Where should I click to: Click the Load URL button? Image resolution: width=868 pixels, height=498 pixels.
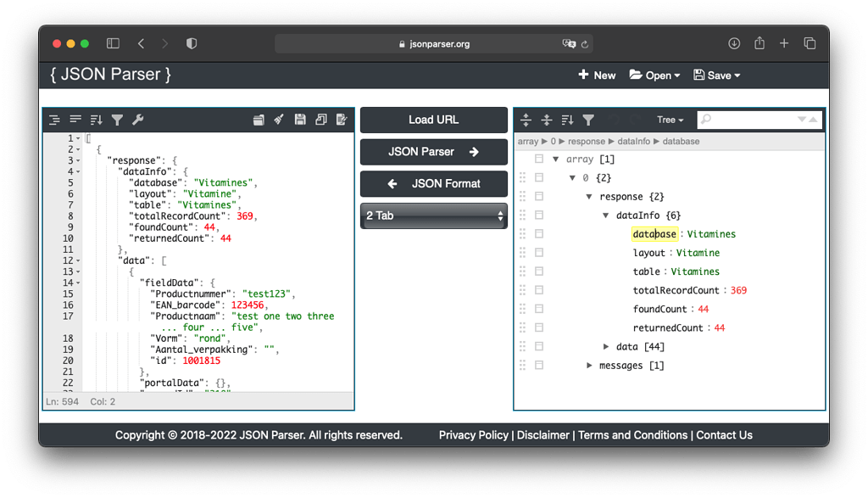[x=433, y=120]
